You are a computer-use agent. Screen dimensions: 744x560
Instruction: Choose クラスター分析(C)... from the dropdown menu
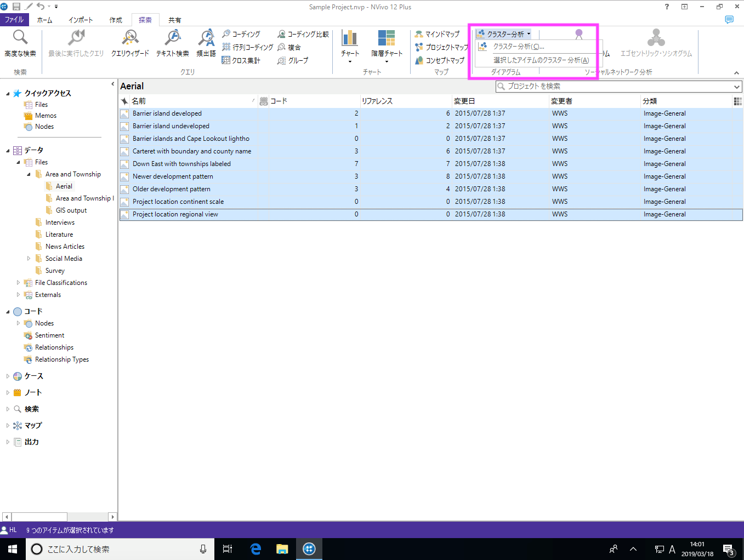coord(518,47)
